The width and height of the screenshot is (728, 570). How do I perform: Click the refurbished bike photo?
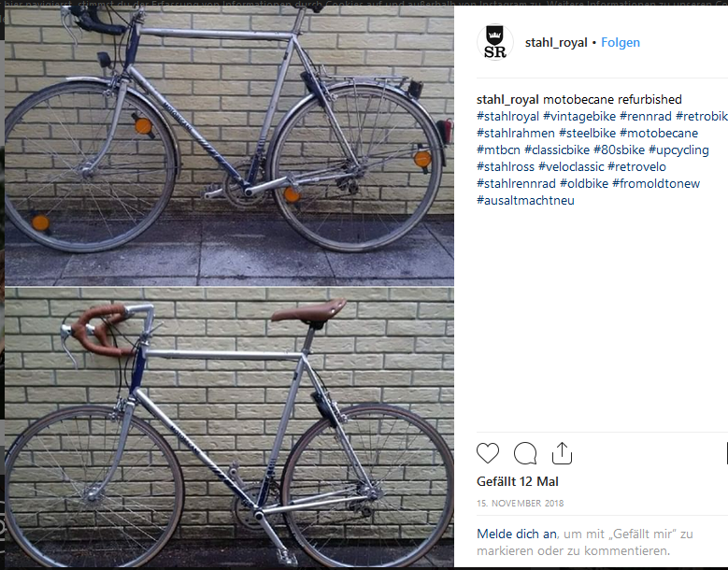click(229, 427)
